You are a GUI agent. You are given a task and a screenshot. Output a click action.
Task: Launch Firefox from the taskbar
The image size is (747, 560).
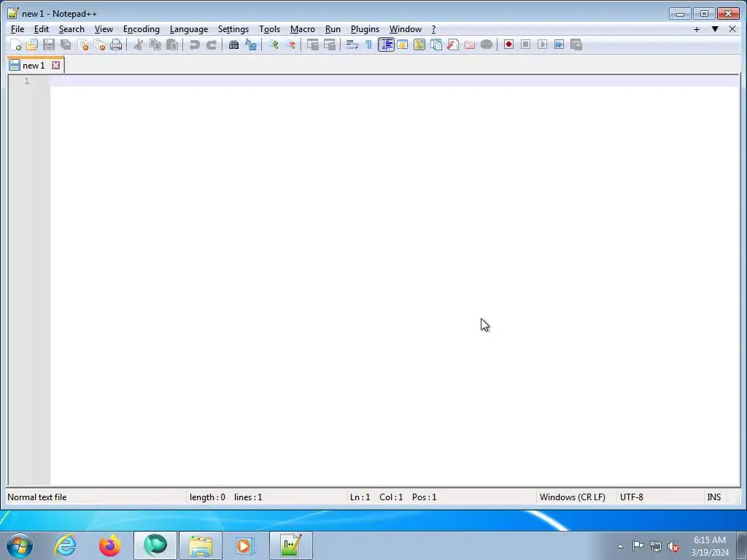coord(110,545)
